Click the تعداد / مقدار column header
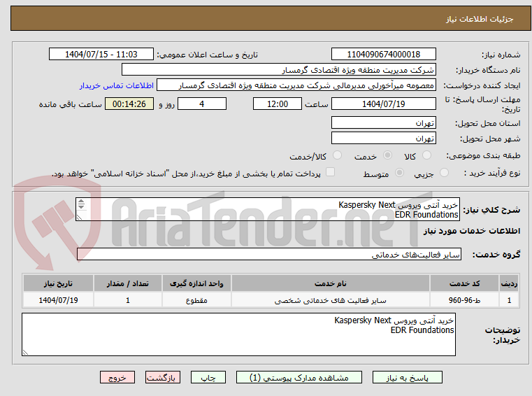Image resolution: width=532 pixels, height=396 pixels. [x=127, y=283]
